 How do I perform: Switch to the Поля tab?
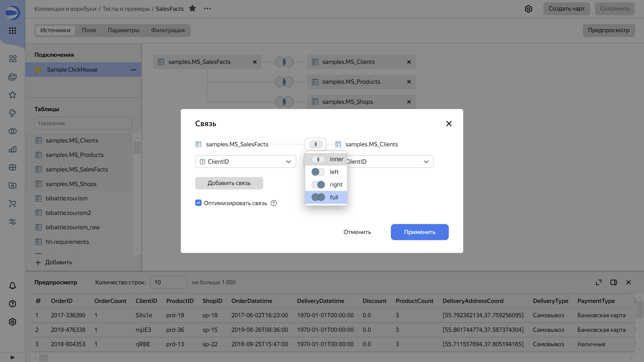89,30
